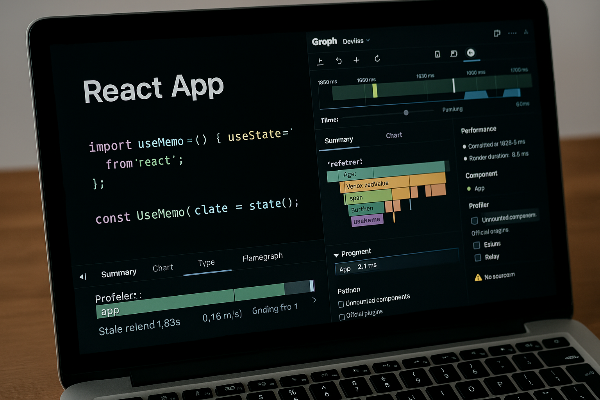Select the purple bar at flame chart bottom
The height and width of the screenshot is (400, 600).
[x=367, y=220]
